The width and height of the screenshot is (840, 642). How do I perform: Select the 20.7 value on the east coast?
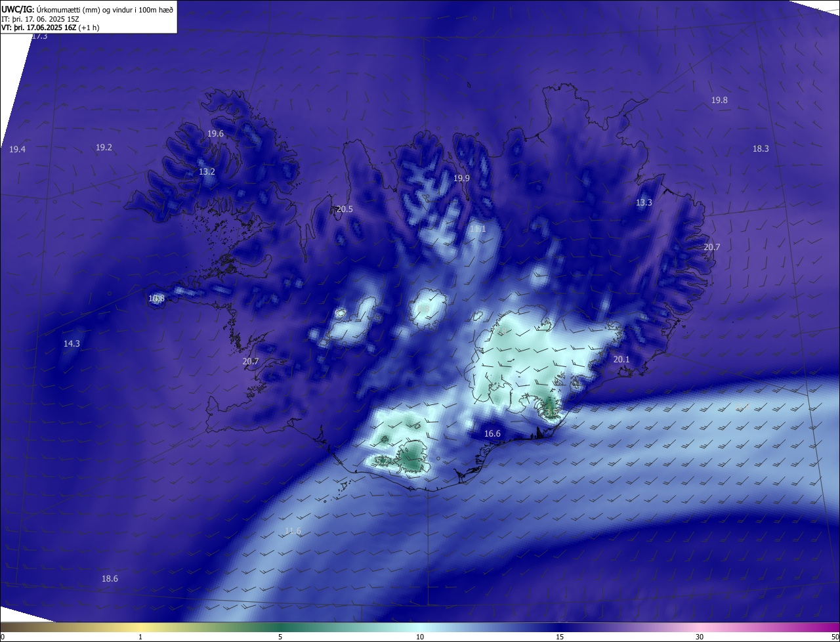[712, 247]
